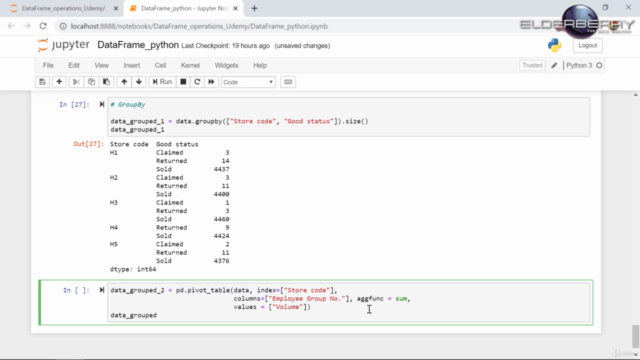Open the command palette keyboard icon
Screen dimensions: 640x360
coord(288,82)
